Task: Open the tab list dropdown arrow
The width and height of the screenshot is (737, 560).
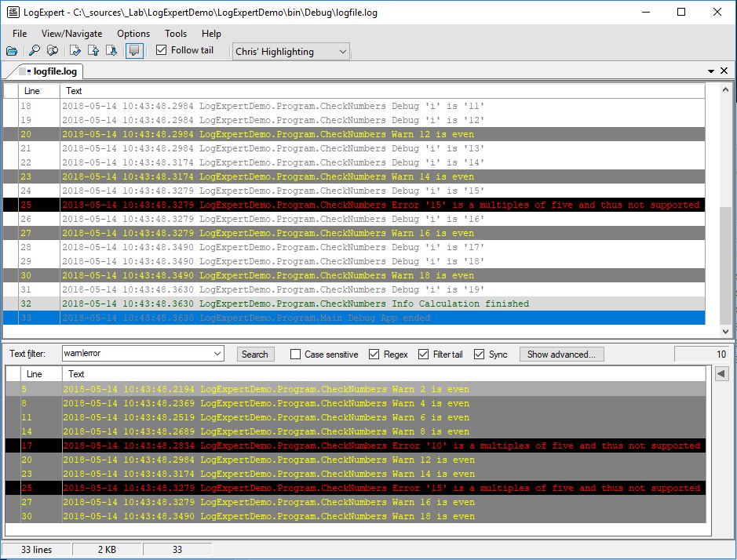Action: [711, 71]
